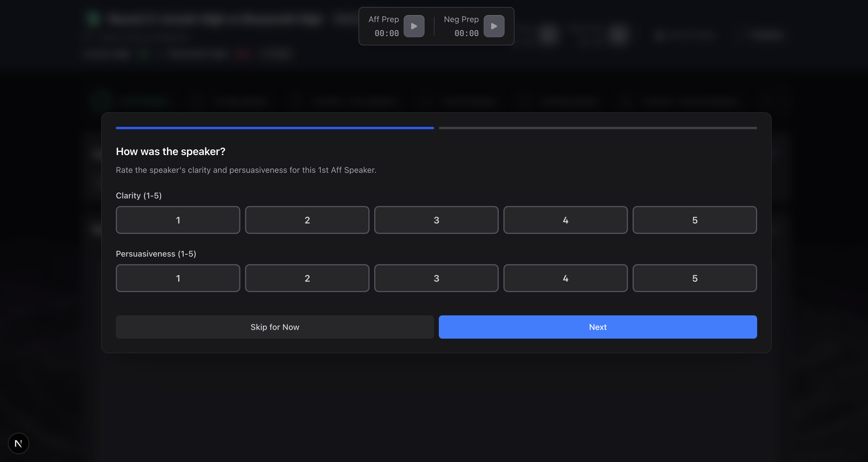Rate Persuasiveness as 1

point(178,278)
